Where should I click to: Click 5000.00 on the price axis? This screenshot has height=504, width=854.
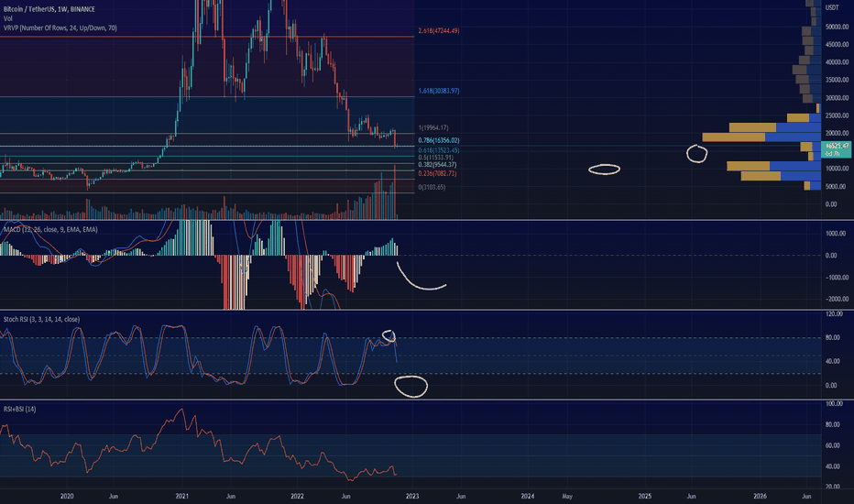(x=836, y=186)
